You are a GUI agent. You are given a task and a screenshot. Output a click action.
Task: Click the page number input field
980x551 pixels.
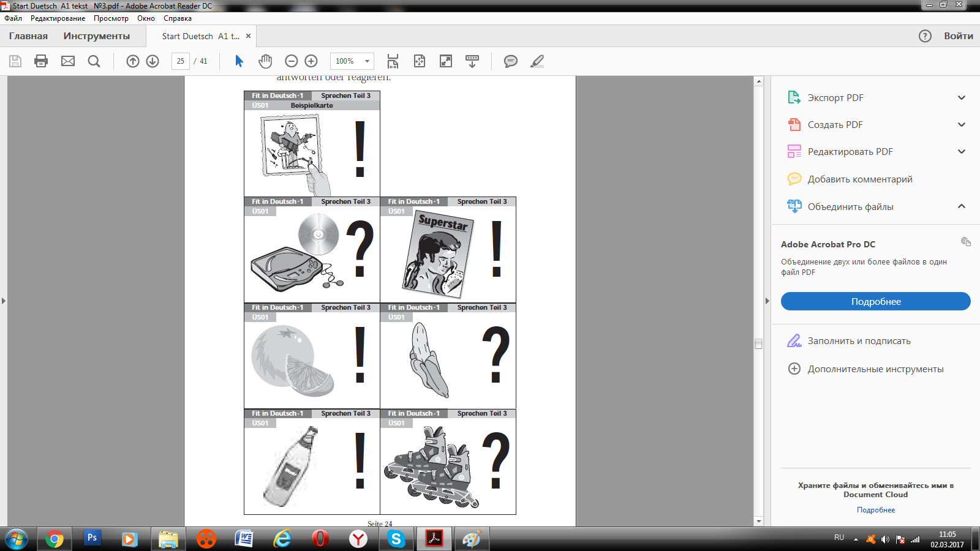[x=181, y=61]
